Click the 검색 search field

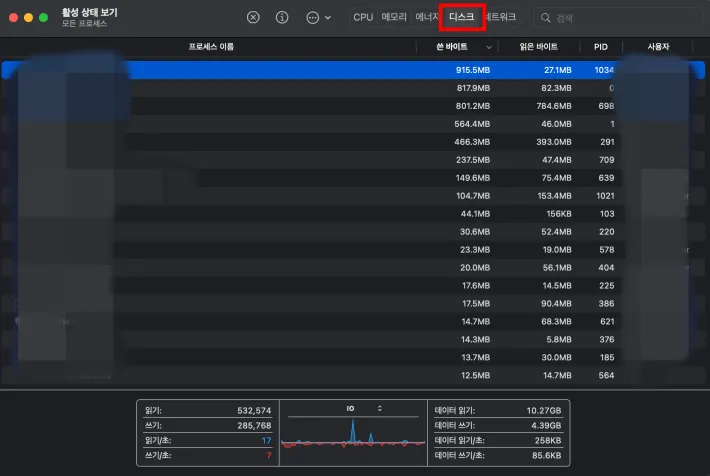coord(618,18)
